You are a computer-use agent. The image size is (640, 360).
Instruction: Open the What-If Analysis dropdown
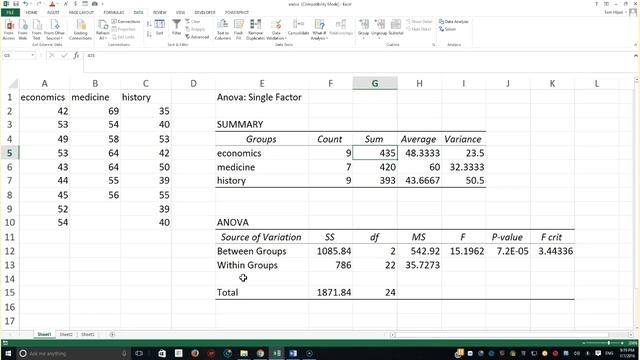coord(319,29)
